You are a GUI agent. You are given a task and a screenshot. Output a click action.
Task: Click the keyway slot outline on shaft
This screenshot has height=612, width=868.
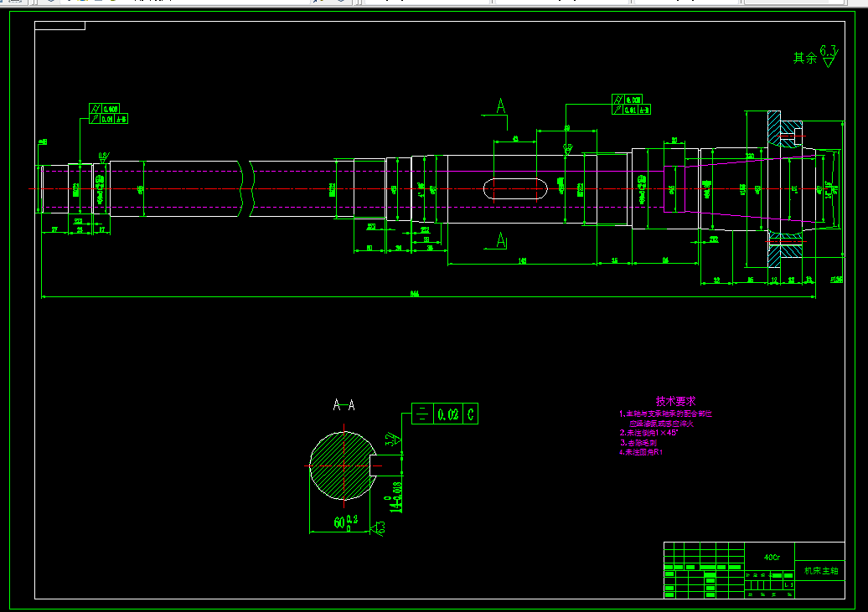(515, 188)
